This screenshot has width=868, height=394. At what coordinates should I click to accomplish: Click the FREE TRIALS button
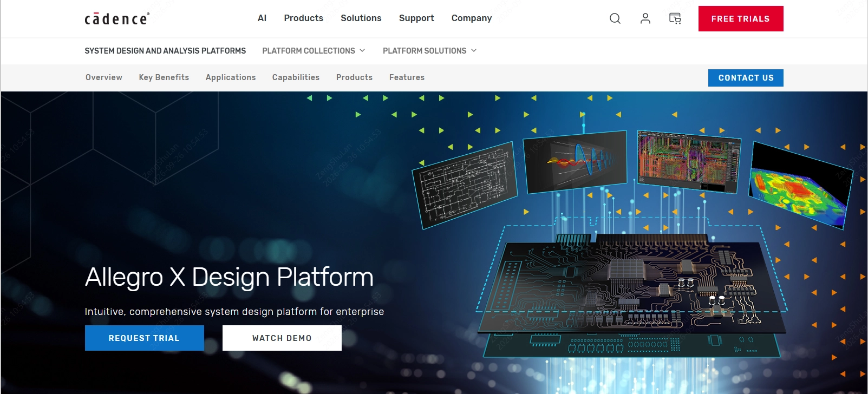click(741, 18)
